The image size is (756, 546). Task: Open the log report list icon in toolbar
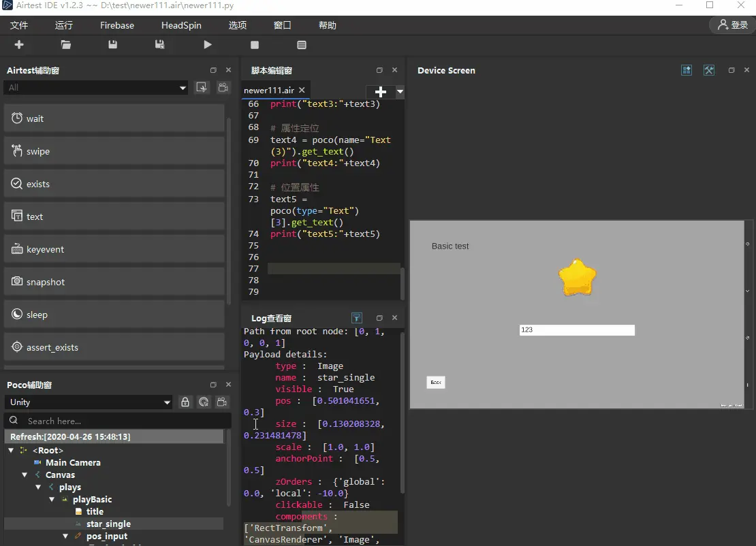(x=302, y=45)
